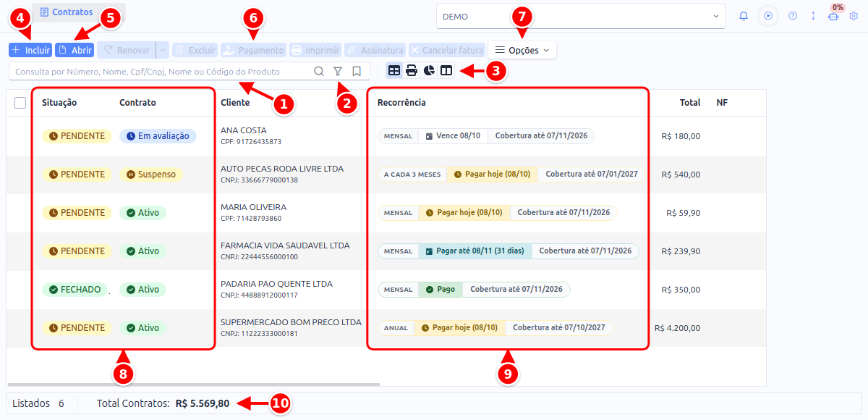Switch to the table grid view icon

click(394, 70)
